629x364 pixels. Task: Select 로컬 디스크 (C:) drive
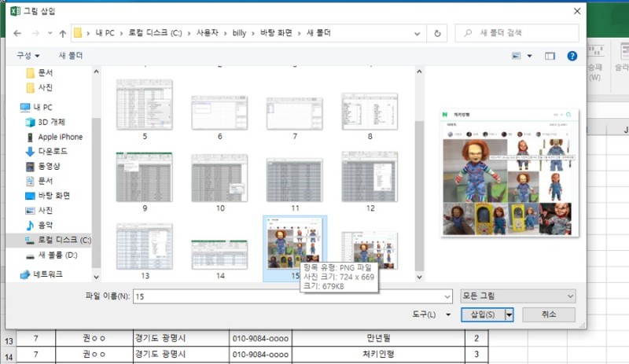tap(57, 240)
